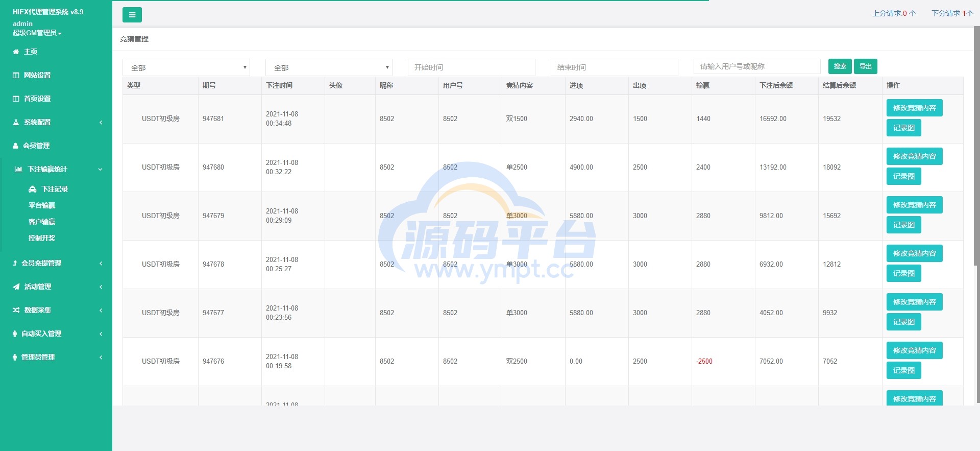Click the 会员管理 user icon
Image resolution: width=980 pixels, height=451 pixels.
pyautogui.click(x=15, y=146)
